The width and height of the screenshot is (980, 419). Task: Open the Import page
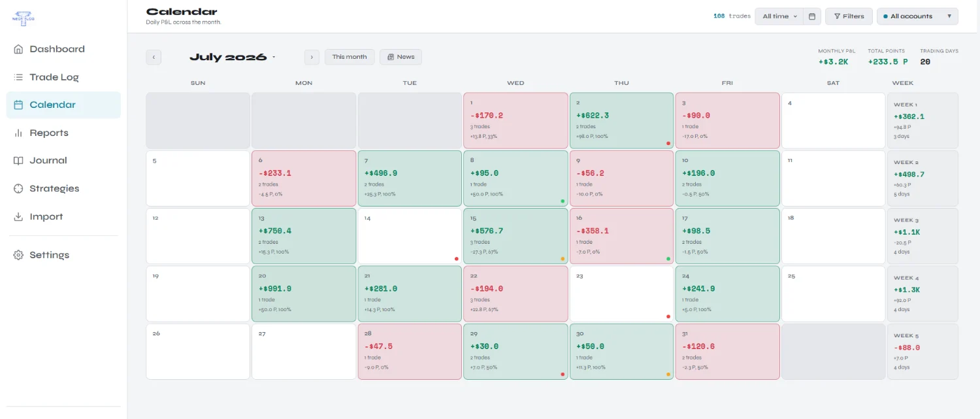63,216
